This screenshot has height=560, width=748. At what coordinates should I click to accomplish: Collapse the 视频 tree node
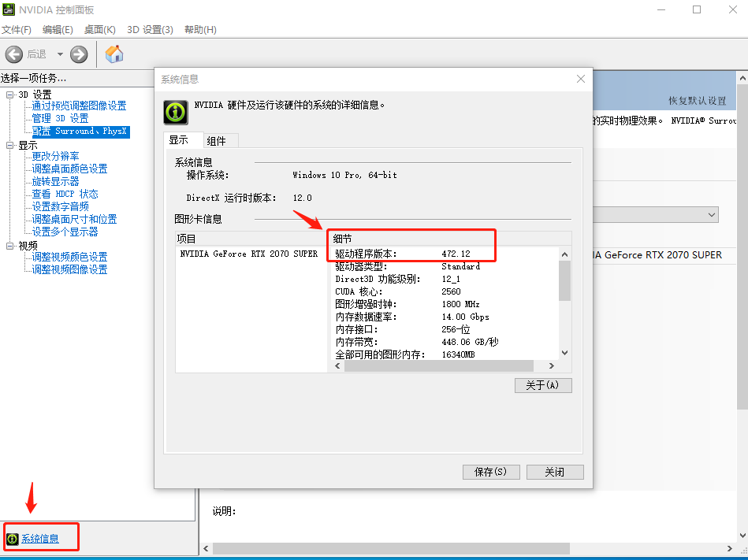point(9,246)
